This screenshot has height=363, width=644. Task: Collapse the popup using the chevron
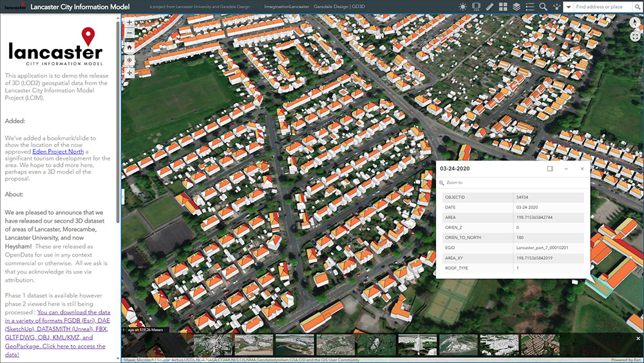coord(566,168)
